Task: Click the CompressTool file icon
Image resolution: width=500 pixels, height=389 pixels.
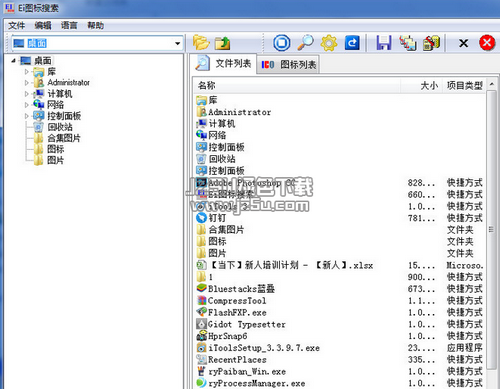Action: [x=201, y=300]
